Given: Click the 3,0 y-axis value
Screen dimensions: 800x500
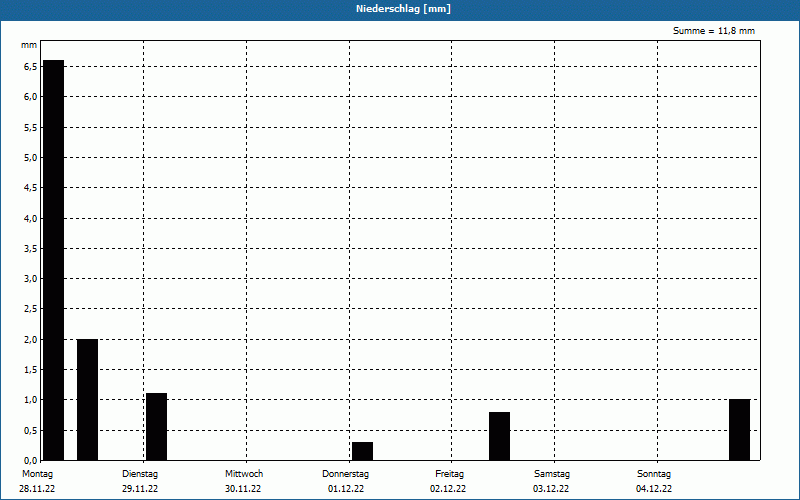Looking at the screenshot, I should pyautogui.click(x=30, y=279).
